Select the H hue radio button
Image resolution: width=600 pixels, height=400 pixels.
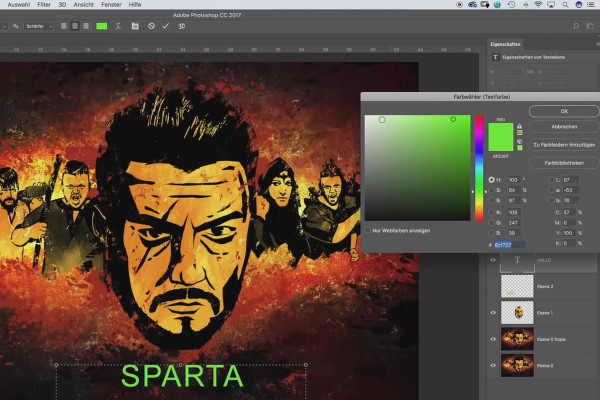tap(491, 180)
